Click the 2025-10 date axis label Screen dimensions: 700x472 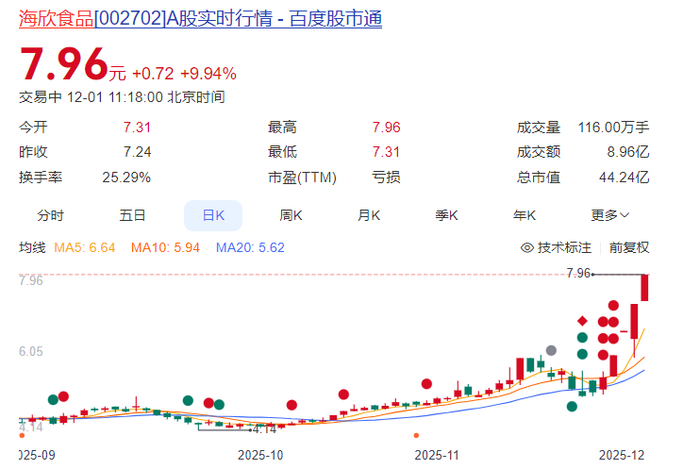pos(260,455)
